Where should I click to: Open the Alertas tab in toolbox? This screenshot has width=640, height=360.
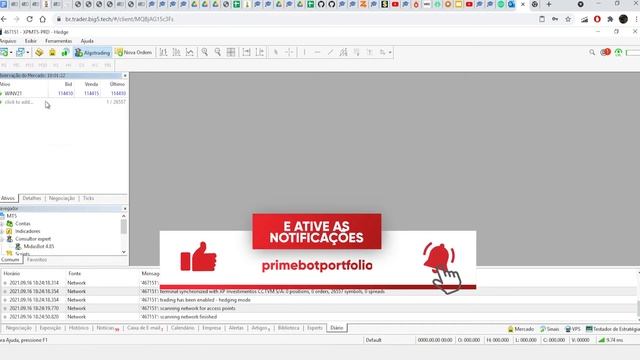pos(236,328)
